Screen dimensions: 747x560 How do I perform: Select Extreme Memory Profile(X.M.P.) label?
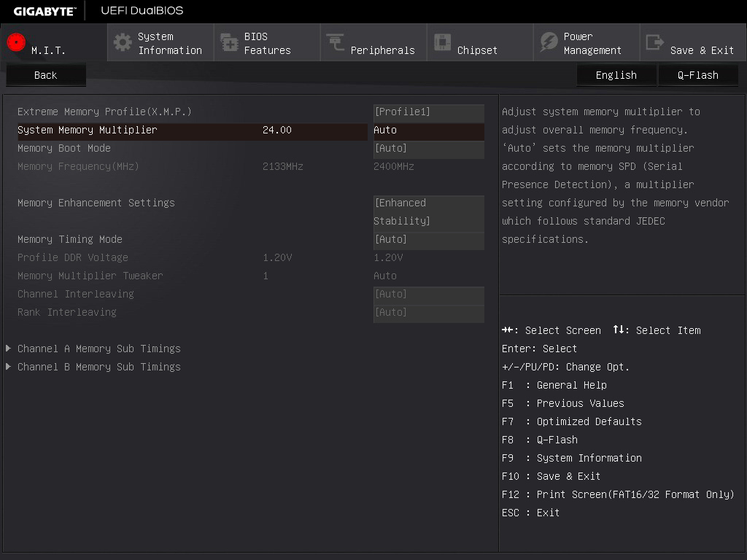coord(104,112)
